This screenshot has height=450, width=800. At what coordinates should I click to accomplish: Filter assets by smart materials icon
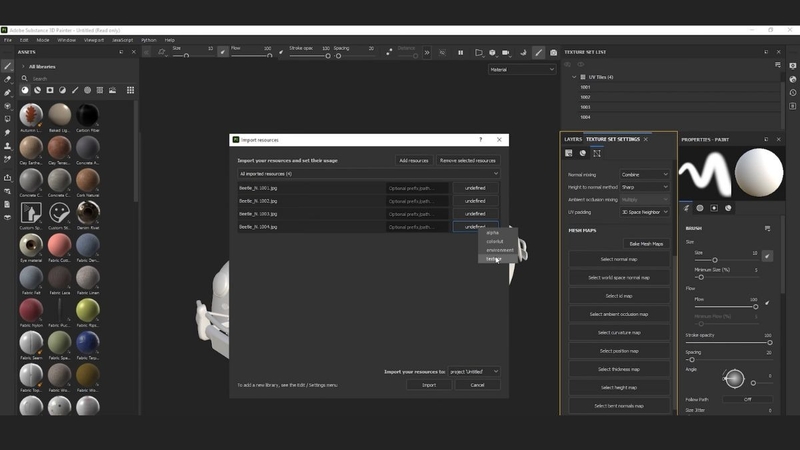click(37, 90)
